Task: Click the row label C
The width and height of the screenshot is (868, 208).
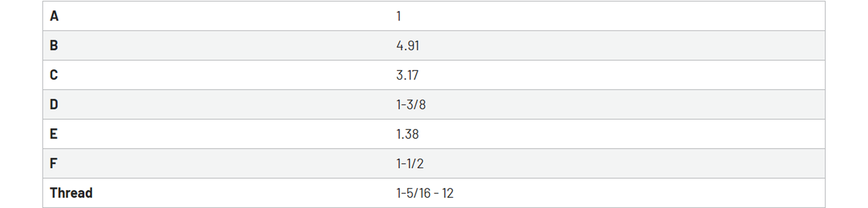Action: coord(54,75)
